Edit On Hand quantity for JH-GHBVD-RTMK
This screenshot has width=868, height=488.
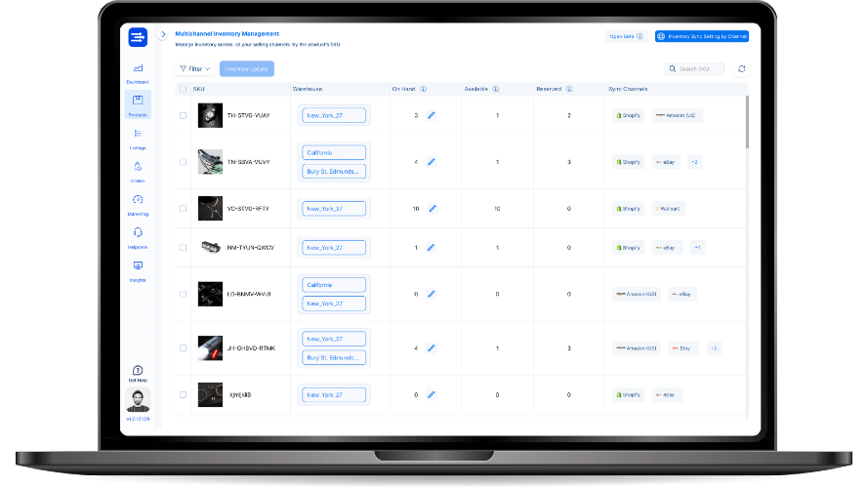432,348
